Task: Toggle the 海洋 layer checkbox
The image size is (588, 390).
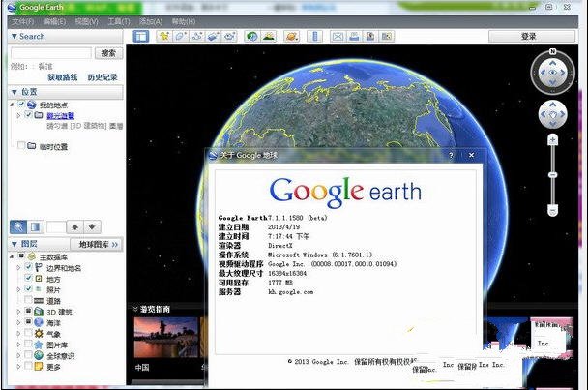Action: tap(28, 321)
